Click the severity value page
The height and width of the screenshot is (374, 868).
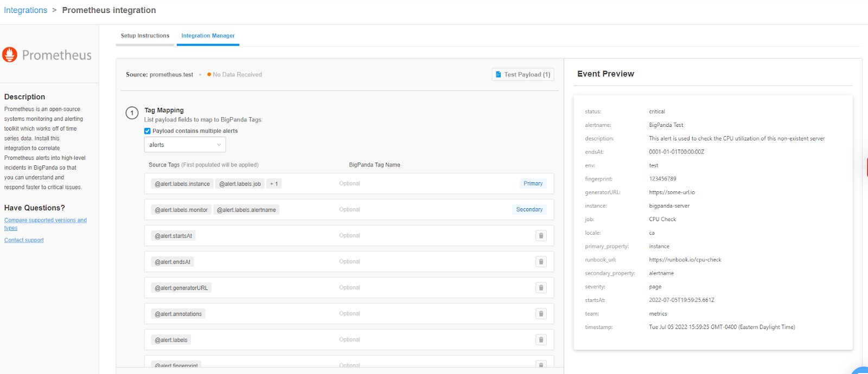coord(655,287)
